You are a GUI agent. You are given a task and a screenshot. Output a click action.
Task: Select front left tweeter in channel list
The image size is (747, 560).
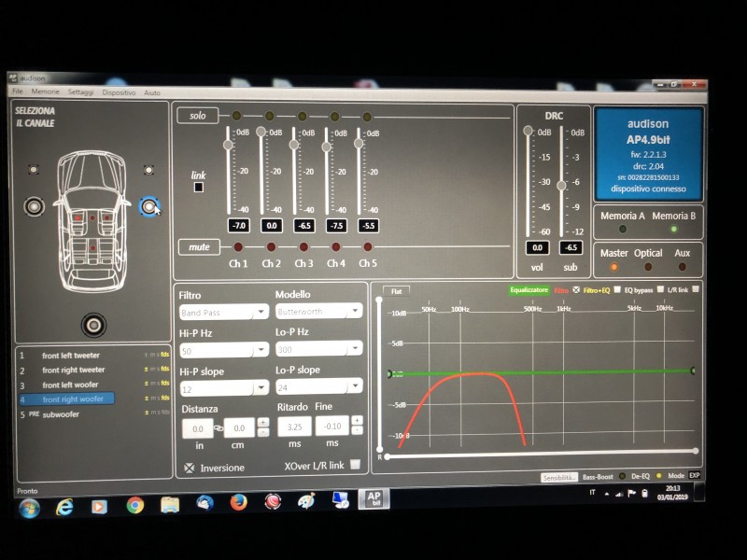(x=94, y=356)
